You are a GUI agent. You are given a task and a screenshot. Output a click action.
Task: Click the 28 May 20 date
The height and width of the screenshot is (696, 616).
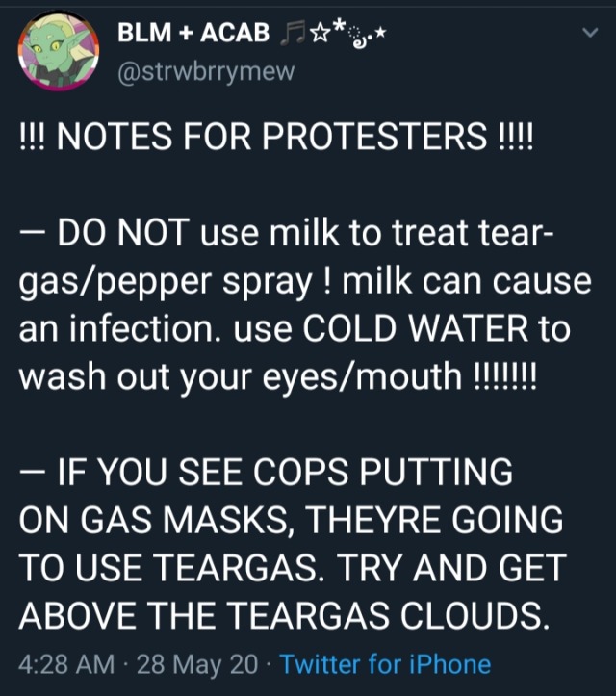coord(197,664)
